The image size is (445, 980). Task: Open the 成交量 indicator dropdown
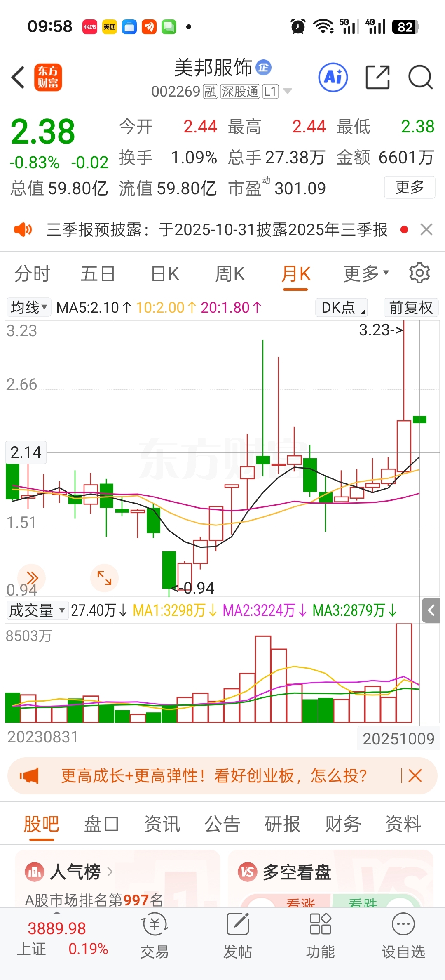tap(37, 610)
